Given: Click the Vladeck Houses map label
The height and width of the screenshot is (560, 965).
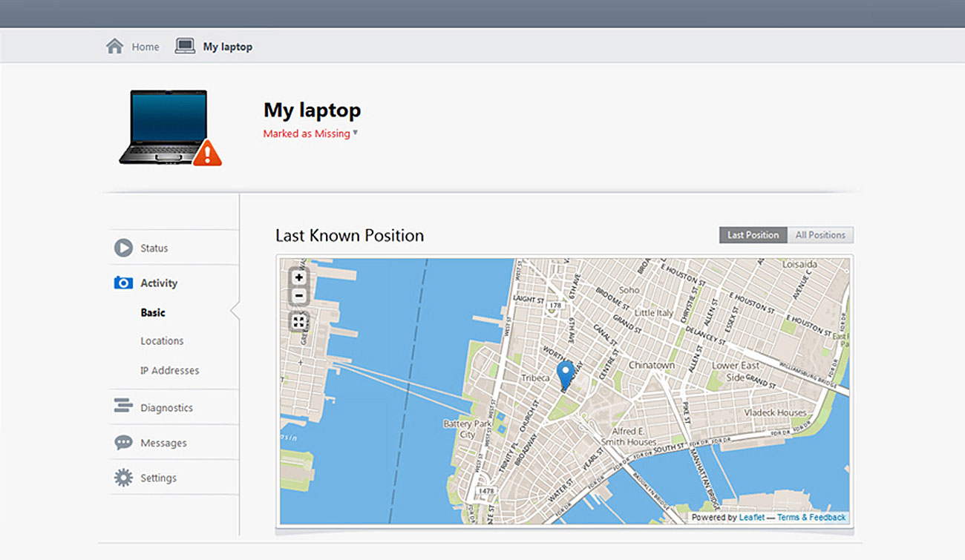Looking at the screenshot, I should click(x=775, y=412).
